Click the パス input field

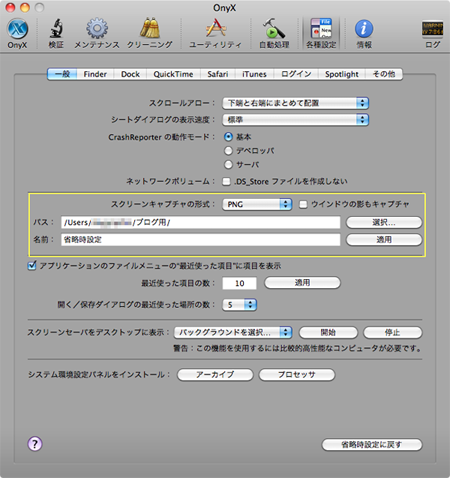[x=201, y=222]
